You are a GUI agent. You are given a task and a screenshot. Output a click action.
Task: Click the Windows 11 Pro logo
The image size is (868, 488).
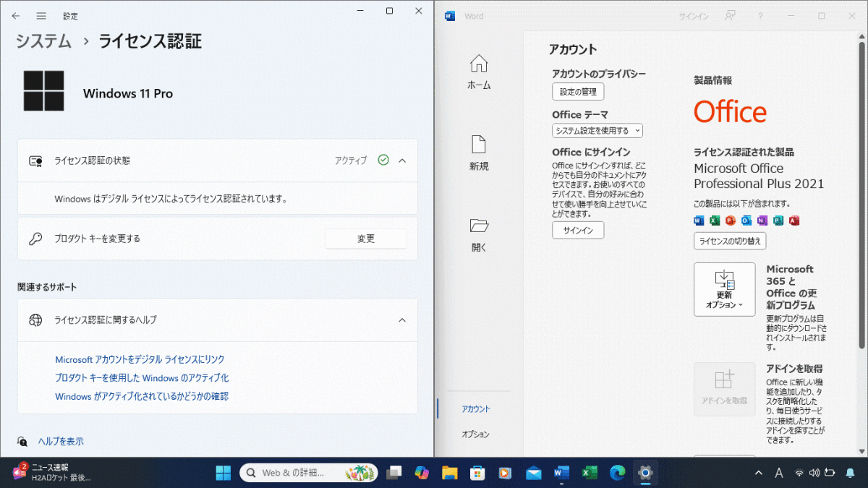43,91
